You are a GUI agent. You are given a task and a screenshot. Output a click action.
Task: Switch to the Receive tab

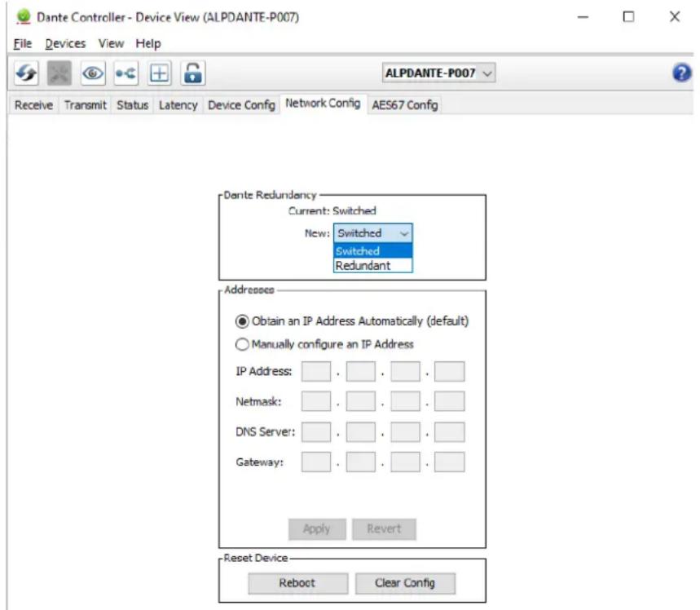pos(33,105)
